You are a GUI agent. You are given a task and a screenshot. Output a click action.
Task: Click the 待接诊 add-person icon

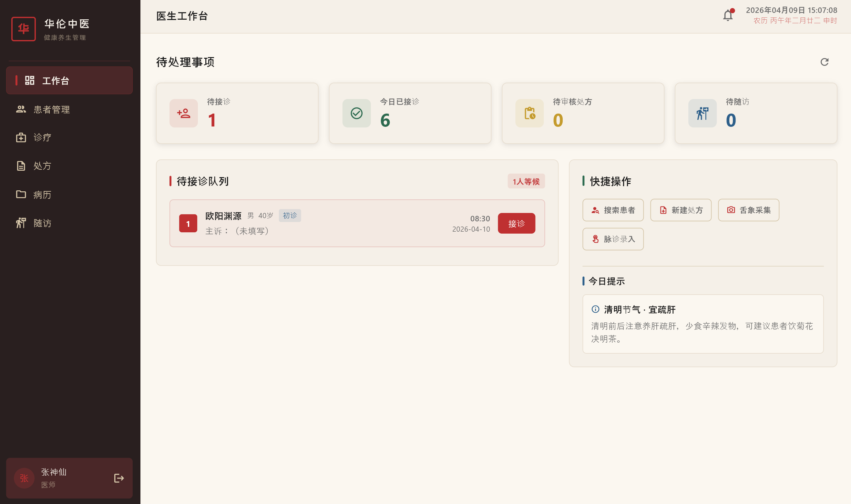(183, 114)
